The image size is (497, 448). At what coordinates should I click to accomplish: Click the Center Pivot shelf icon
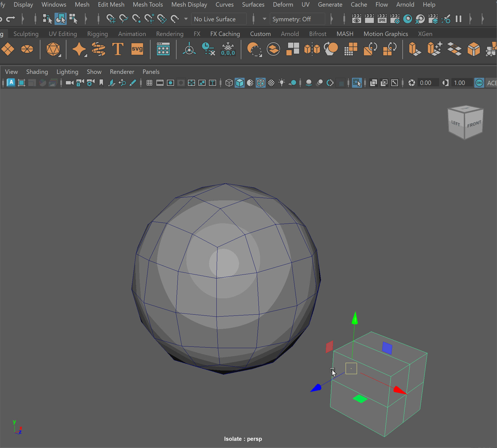point(189,49)
